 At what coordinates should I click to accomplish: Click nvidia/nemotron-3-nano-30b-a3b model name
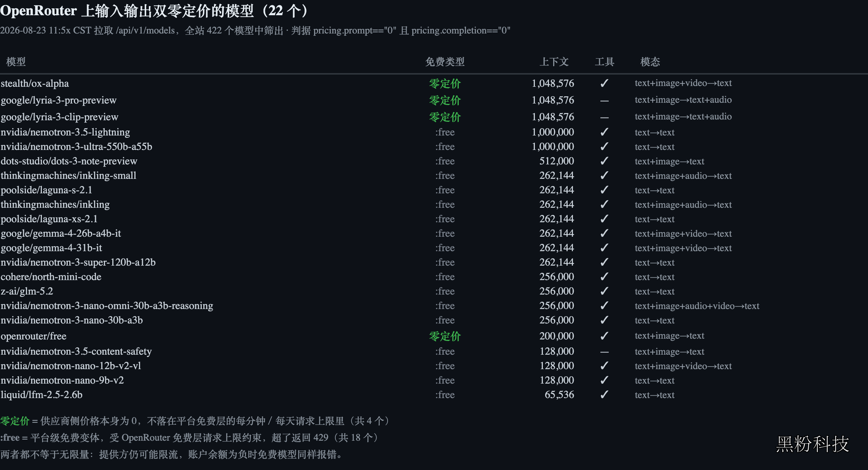pyautogui.click(x=72, y=320)
